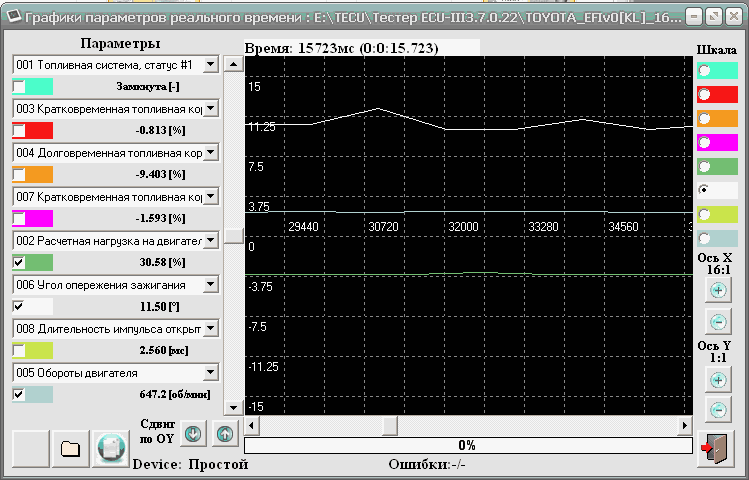The height and width of the screenshot is (480, 749).
Task: Select the red scale radio button
Action: pyautogui.click(x=705, y=95)
